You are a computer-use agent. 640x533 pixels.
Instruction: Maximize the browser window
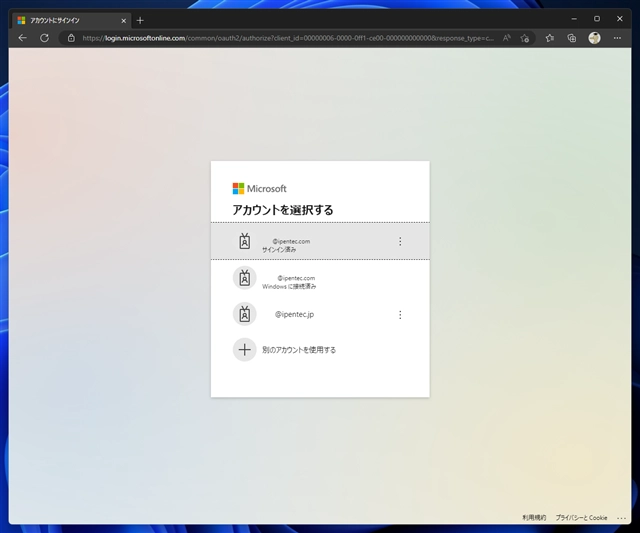(x=597, y=19)
